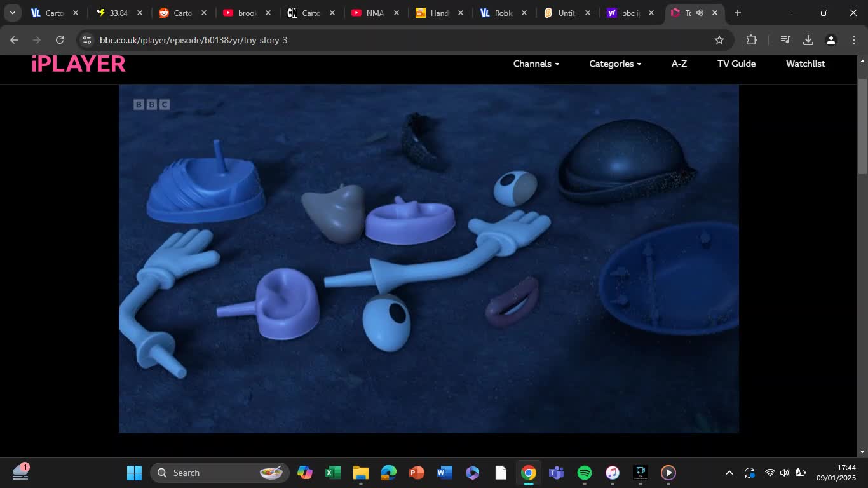Open the volume tray icon
This screenshot has height=488, width=868.
click(x=785, y=473)
